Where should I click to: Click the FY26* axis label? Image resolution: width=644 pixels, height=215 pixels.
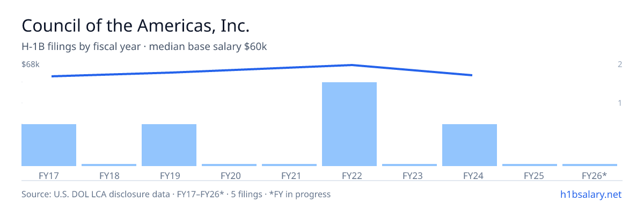(x=594, y=175)
